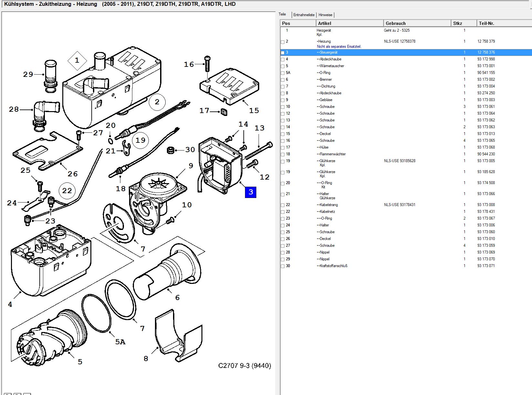Select the Teile tab

click(x=283, y=14)
